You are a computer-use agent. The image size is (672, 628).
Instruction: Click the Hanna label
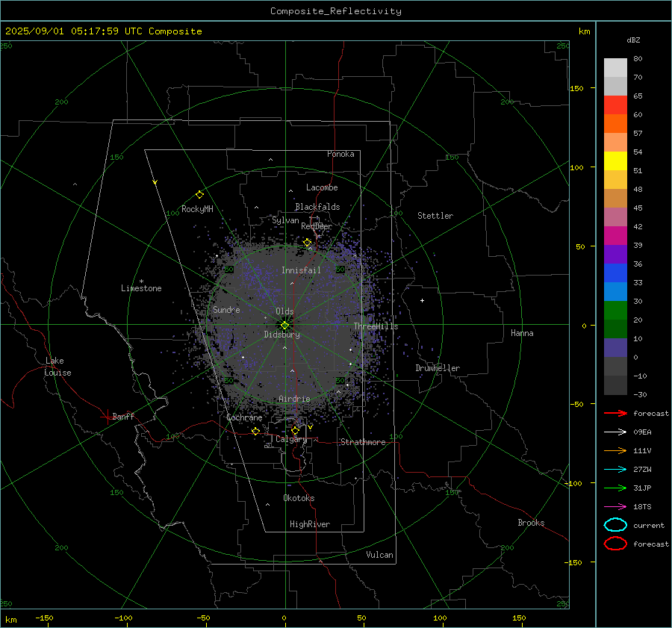(x=522, y=333)
